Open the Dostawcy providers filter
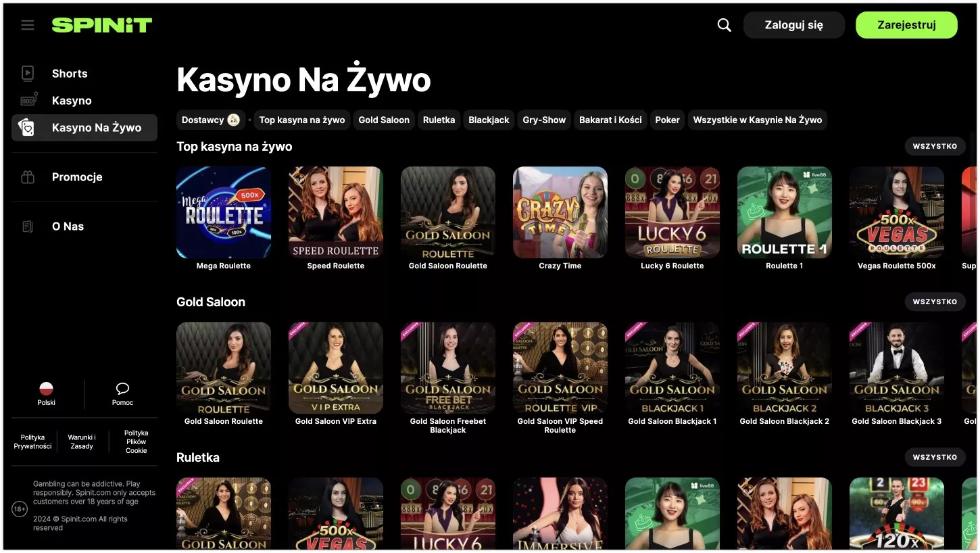 pos(210,120)
